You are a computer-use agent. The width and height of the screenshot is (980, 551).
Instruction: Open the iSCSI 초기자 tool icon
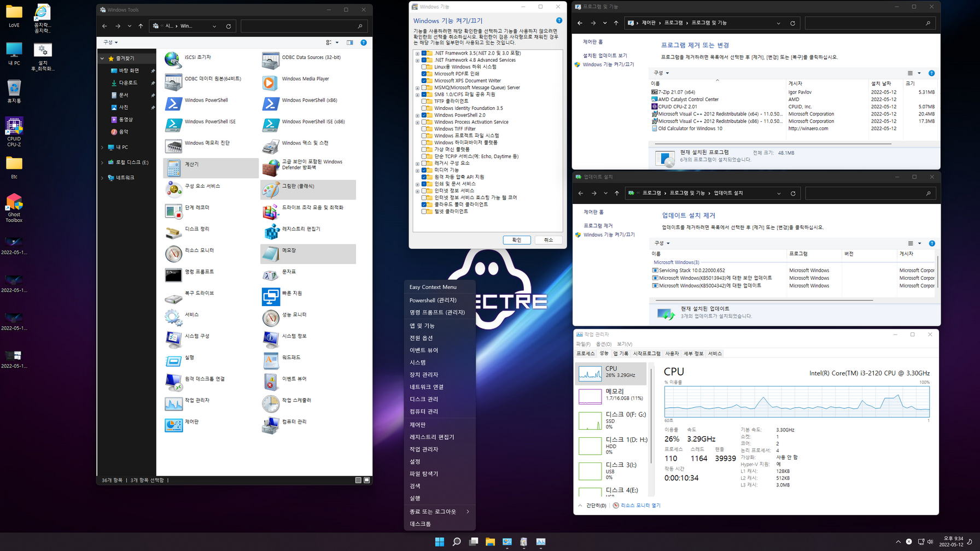tap(173, 60)
